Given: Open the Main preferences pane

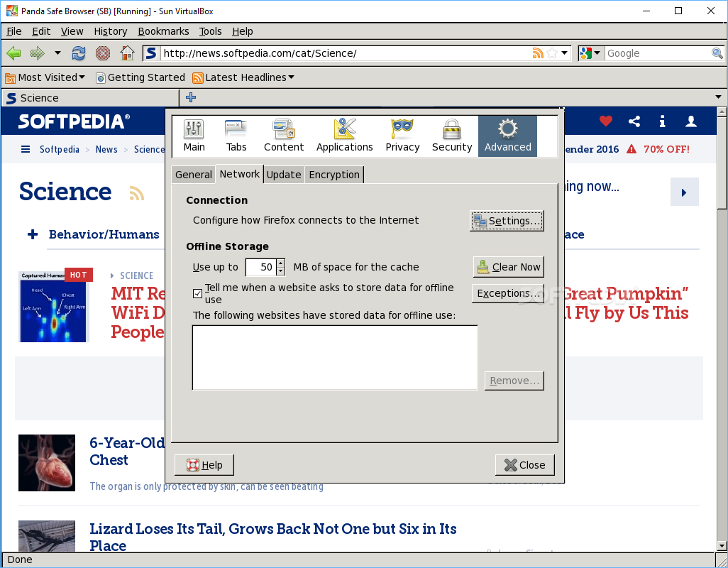Looking at the screenshot, I should (x=194, y=136).
